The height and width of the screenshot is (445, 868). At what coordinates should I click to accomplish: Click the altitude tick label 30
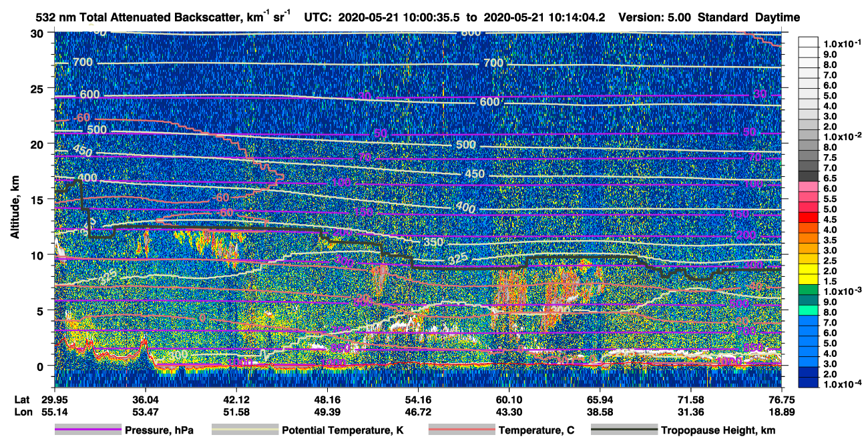(37, 33)
